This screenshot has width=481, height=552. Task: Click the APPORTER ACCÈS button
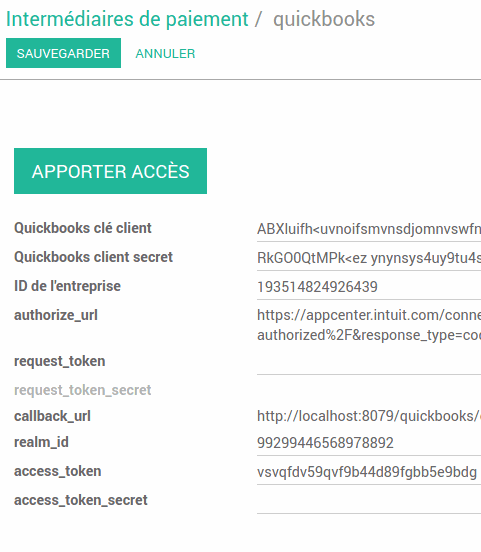point(111,171)
